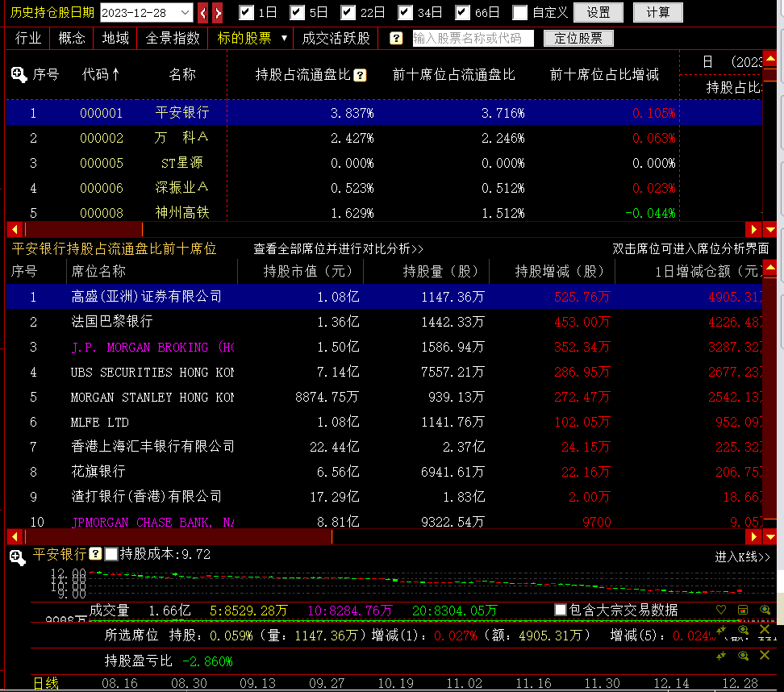Click next date arrow beside the date box

click(218, 13)
